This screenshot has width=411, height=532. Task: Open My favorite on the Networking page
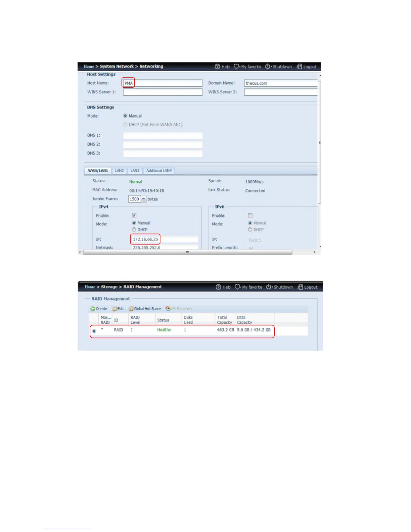tap(247, 66)
